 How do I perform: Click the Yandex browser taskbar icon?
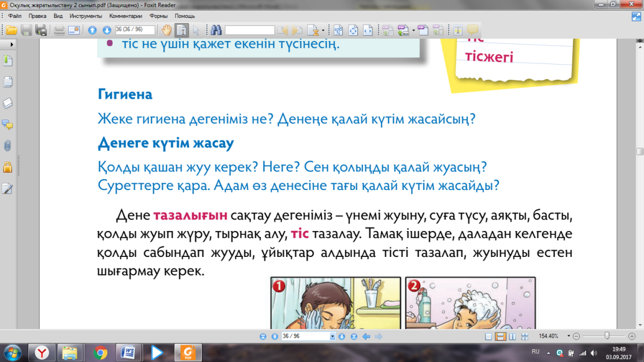click(42, 353)
